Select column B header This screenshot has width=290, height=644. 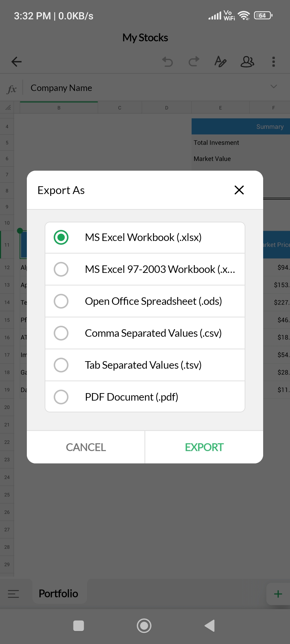pyautogui.click(x=59, y=108)
